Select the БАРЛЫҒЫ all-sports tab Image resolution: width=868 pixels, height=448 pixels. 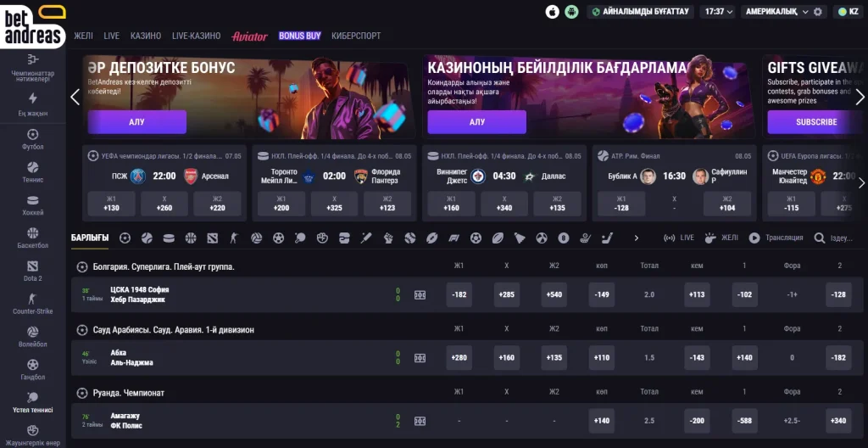(x=90, y=238)
